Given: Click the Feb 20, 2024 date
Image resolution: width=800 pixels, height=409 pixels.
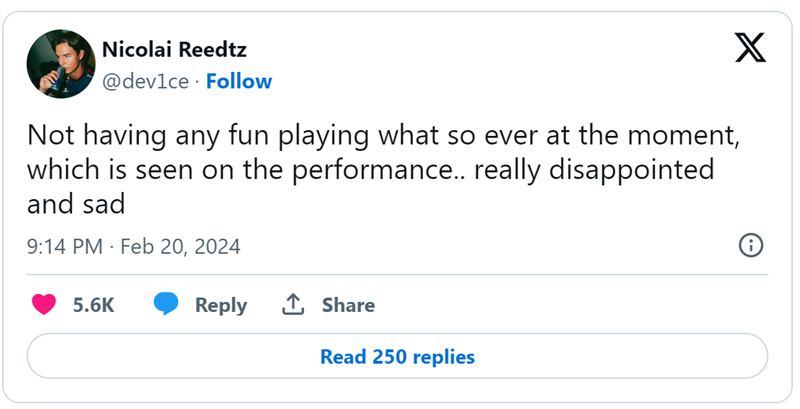Looking at the screenshot, I should [x=180, y=247].
